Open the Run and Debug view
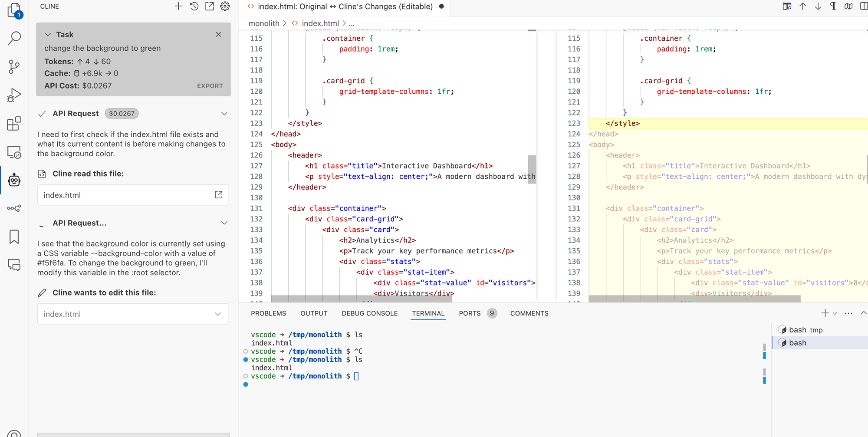The image size is (868, 437). (14, 95)
